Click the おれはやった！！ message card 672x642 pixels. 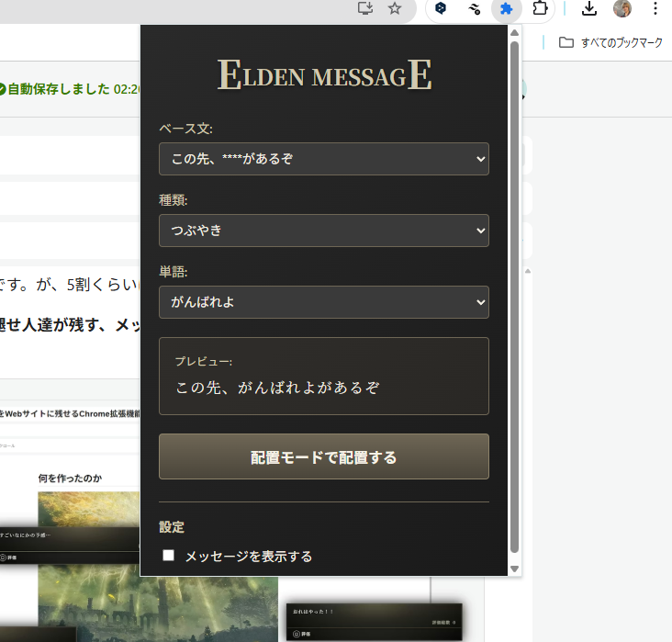375,622
